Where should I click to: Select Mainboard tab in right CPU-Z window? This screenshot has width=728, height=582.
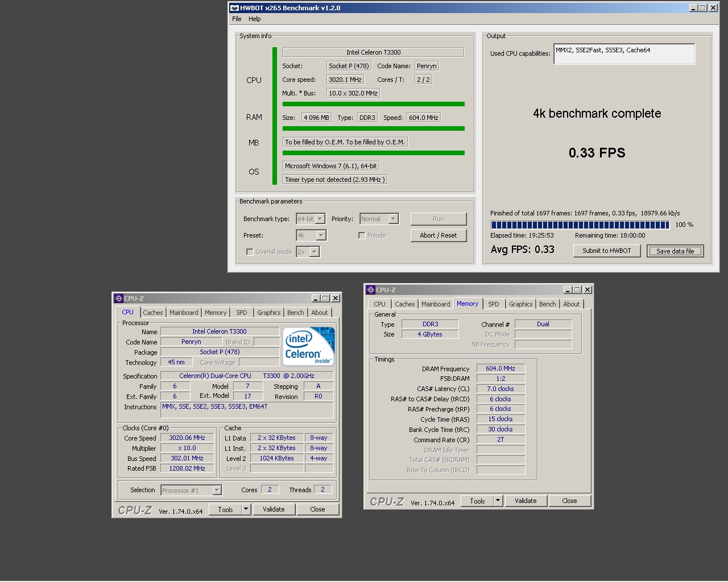[x=436, y=304]
